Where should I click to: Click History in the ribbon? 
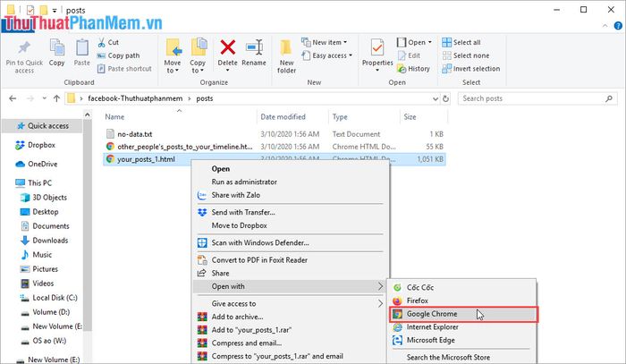(413, 69)
